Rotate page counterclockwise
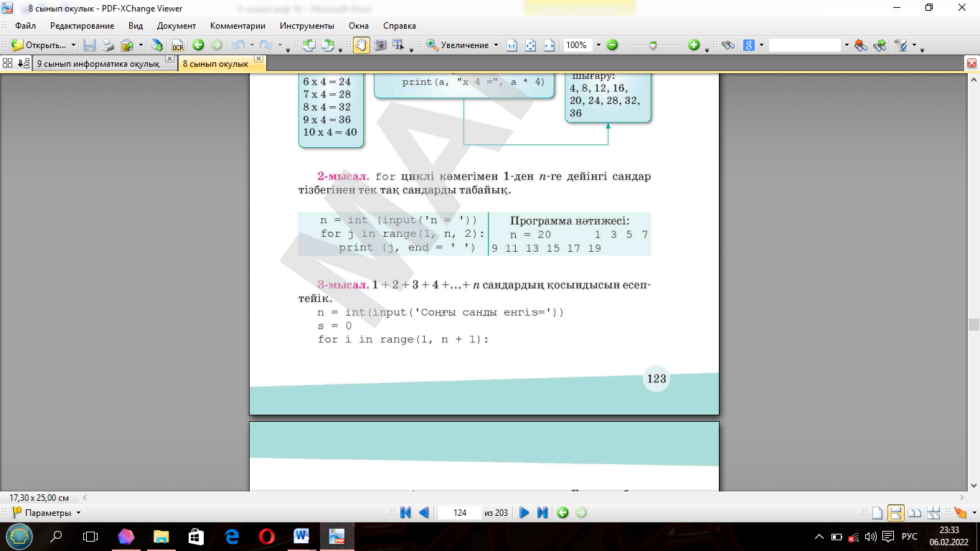This screenshot has width=980, height=551. [x=308, y=45]
